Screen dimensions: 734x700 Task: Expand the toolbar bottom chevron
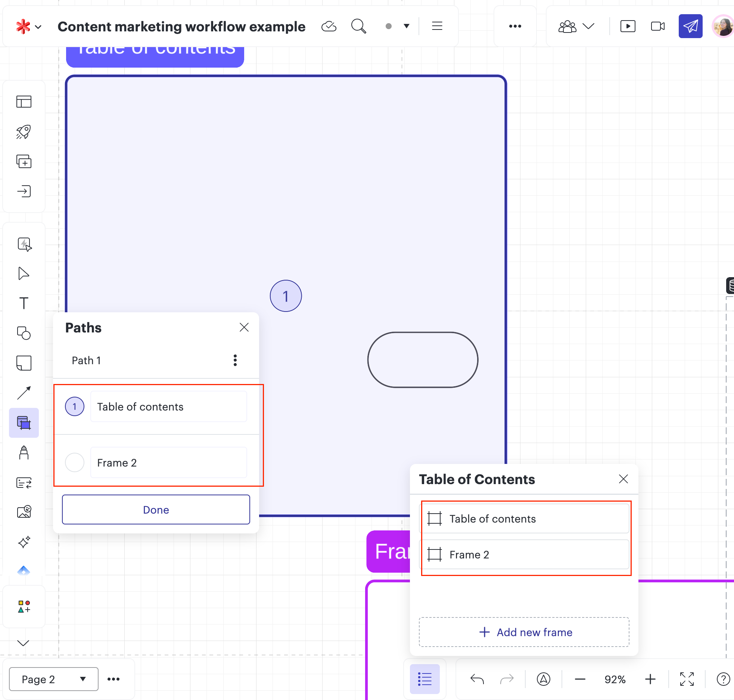(23, 643)
